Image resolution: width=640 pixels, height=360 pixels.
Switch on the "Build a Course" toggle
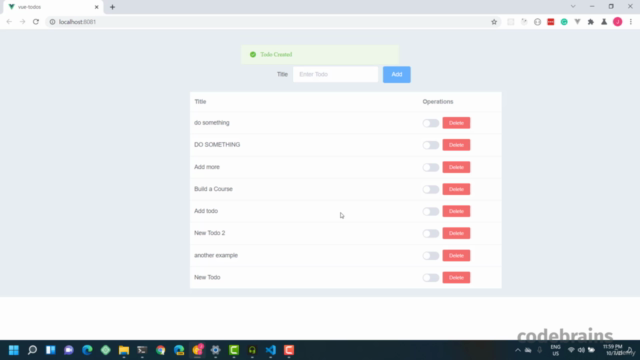431,189
